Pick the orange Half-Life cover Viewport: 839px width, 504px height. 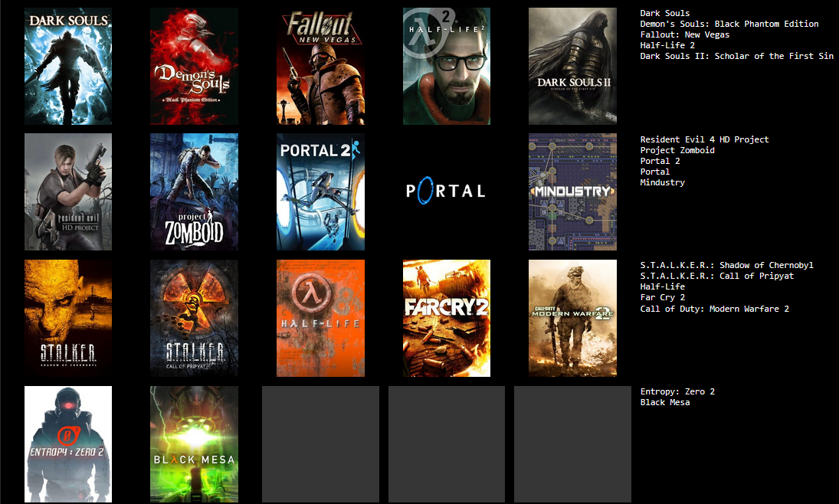coord(320,319)
